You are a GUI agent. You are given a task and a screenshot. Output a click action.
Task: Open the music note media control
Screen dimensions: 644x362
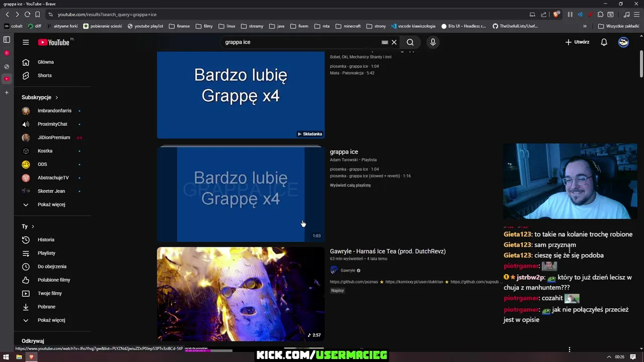[x=626, y=15]
